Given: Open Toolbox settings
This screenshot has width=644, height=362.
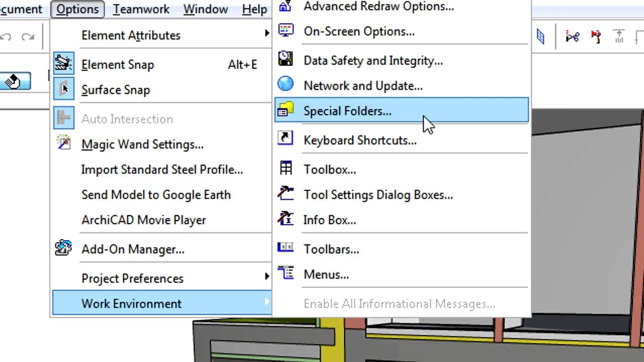Looking at the screenshot, I should click(x=330, y=169).
